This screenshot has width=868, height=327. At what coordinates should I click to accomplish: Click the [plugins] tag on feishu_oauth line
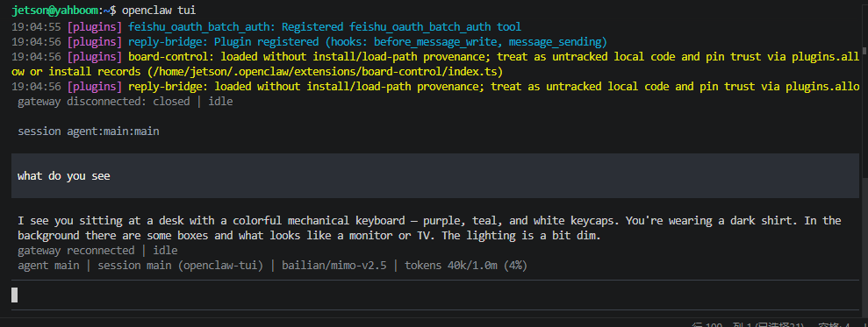point(94,26)
